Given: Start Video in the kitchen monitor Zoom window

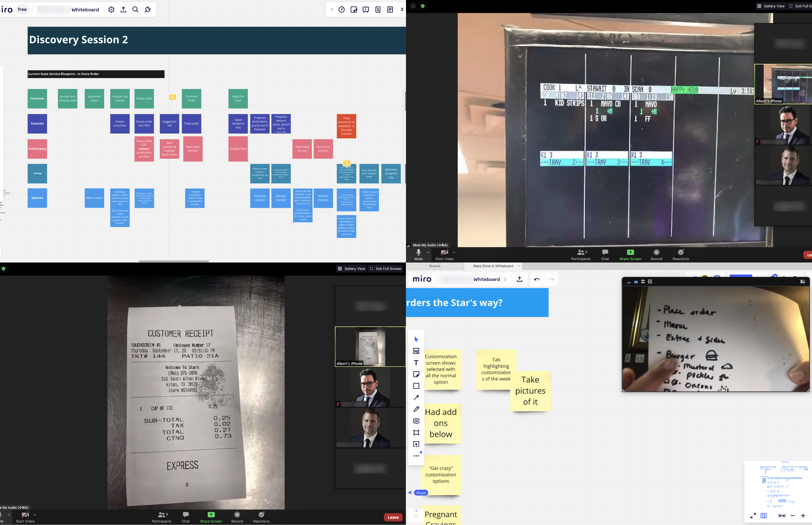Looking at the screenshot, I should (x=445, y=255).
